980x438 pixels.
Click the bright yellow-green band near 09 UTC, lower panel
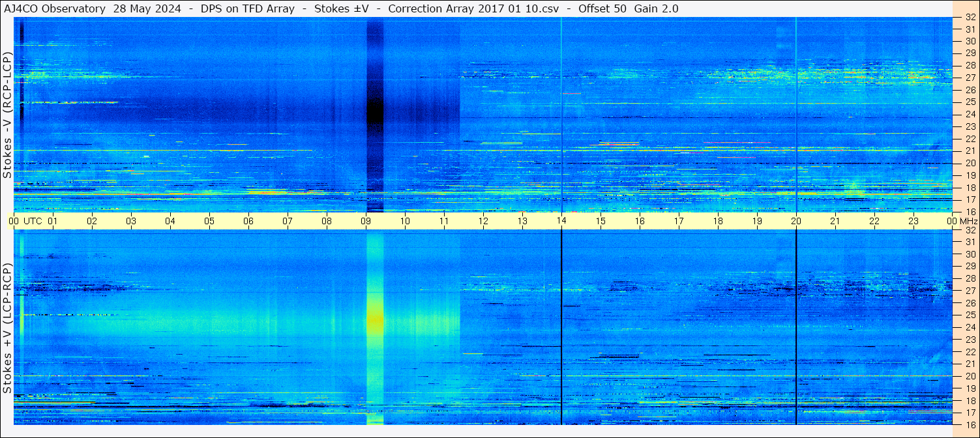point(375,327)
